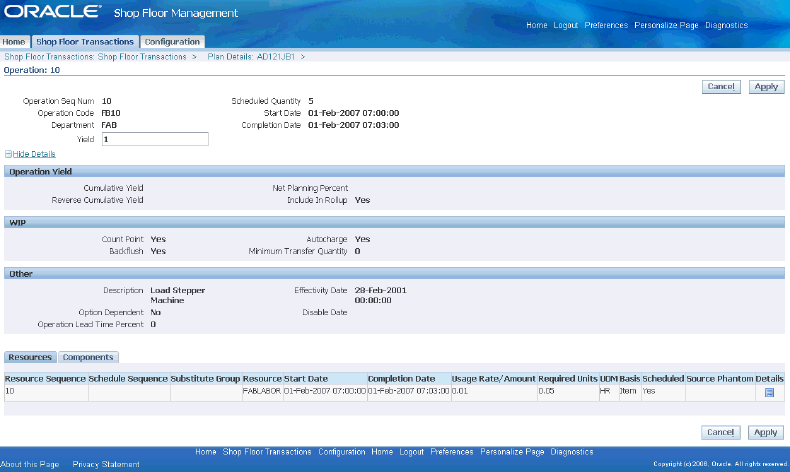
Task: Open Privacy Statement link
Action: (x=106, y=464)
